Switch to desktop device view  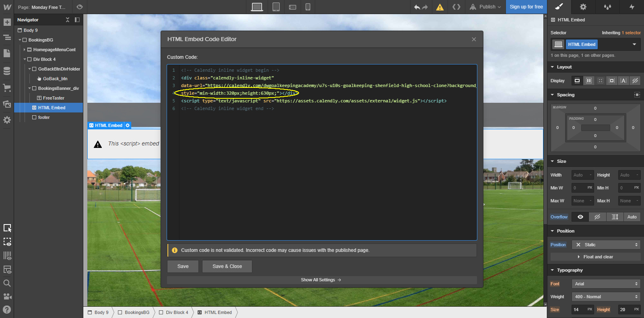click(257, 7)
